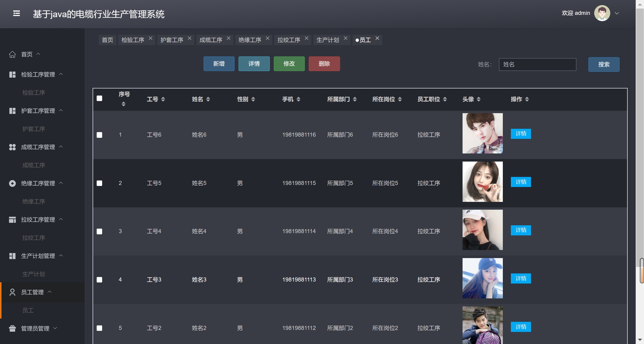This screenshot has height=344, width=644.
Task: Sort by 工号 column arrows
Action: coord(163,99)
